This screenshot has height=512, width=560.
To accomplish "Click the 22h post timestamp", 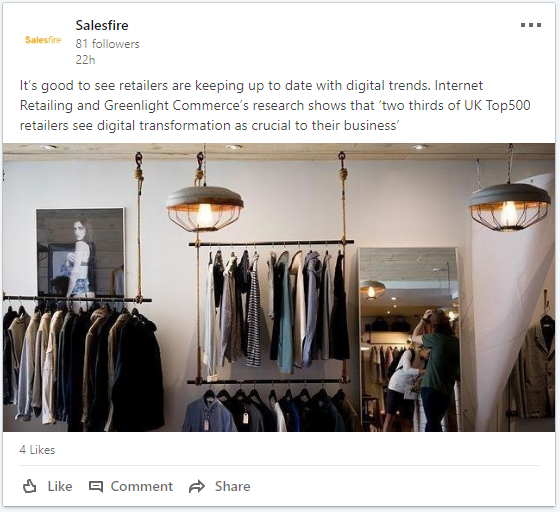I will coord(85,59).
